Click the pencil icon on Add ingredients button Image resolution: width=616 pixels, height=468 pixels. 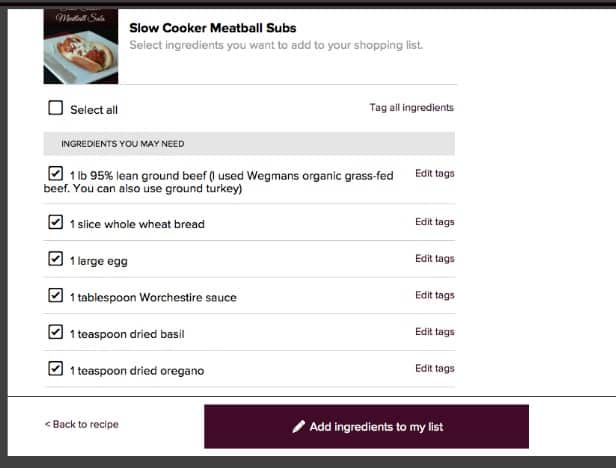299,426
